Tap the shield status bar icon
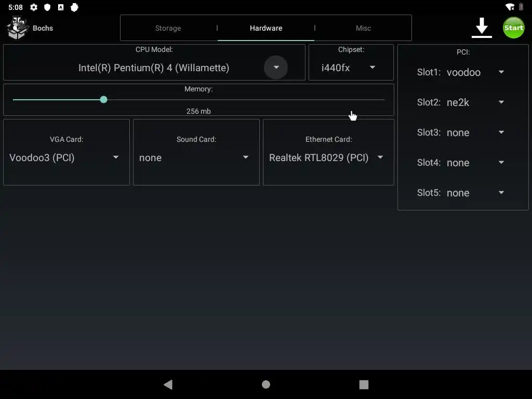The width and height of the screenshot is (532, 399). click(x=47, y=7)
